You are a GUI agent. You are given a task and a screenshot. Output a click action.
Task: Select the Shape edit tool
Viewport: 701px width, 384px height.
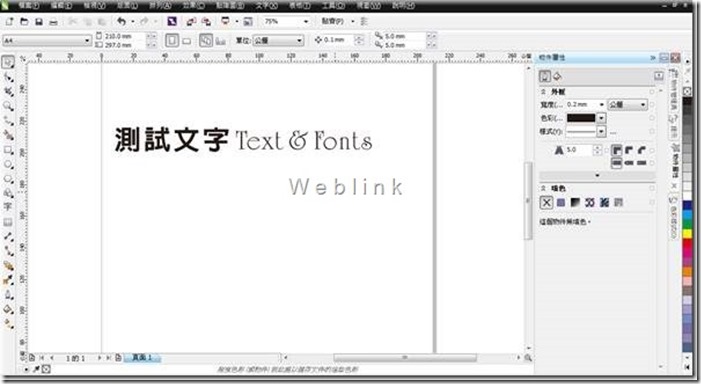(8, 78)
